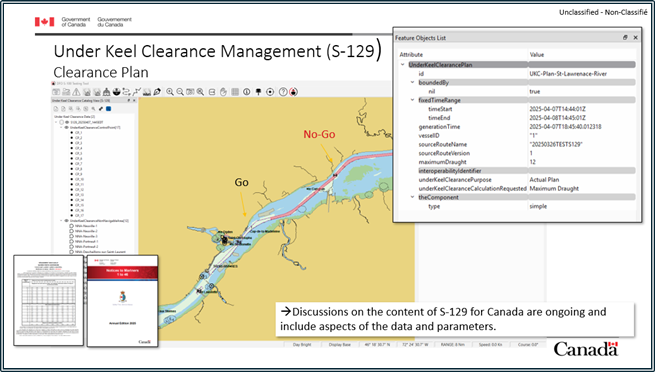655x372 pixels.
Task: Float the Feature Objects List panel
Action: pyautogui.click(x=625, y=38)
